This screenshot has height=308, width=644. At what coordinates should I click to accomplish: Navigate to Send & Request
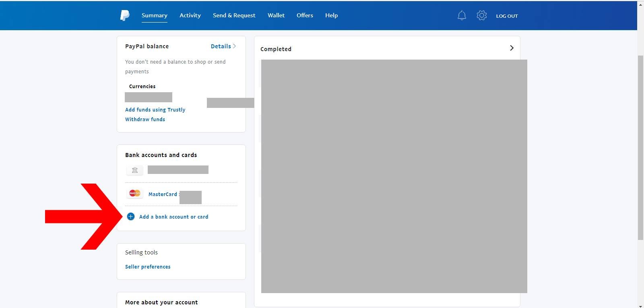click(234, 15)
